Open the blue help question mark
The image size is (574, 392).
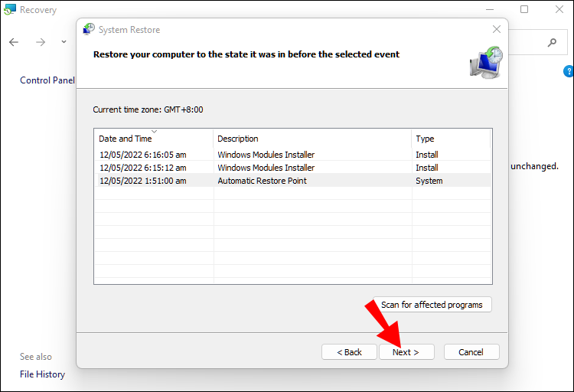pos(568,72)
